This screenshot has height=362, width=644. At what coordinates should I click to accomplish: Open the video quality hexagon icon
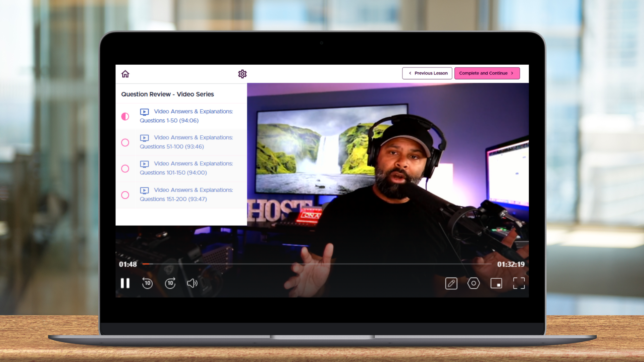(x=474, y=284)
